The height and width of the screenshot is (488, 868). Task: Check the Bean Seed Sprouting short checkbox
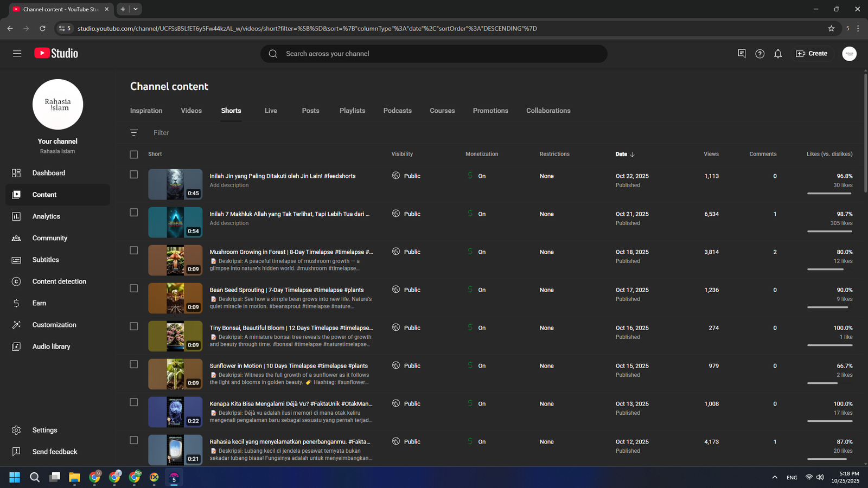[134, 288]
